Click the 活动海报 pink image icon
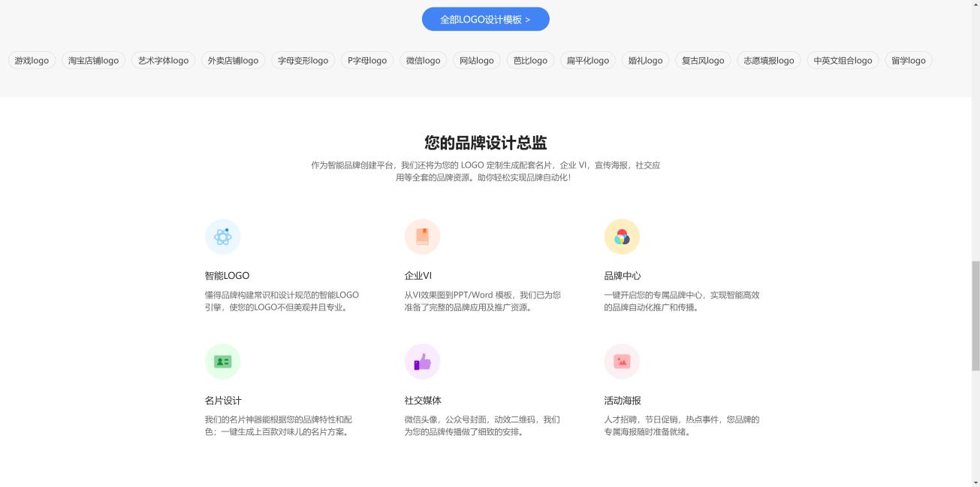 (x=622, y=361)
